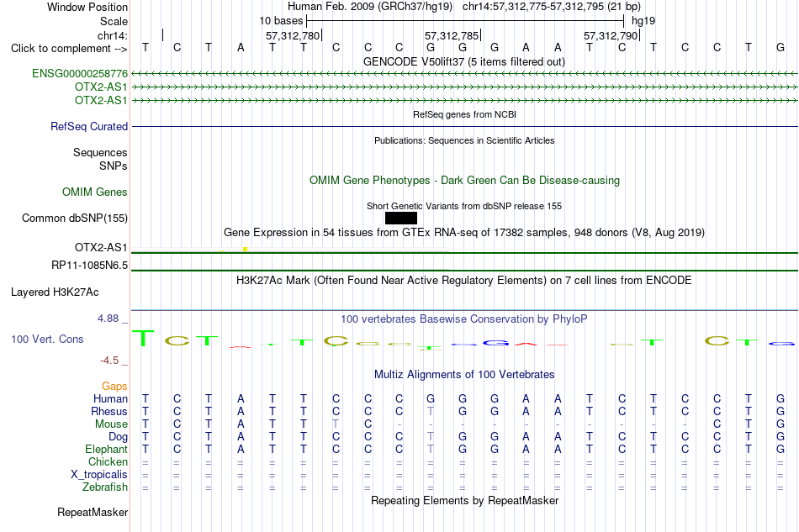Image resolution: width=799 pixels, height=532 pixels.
Task: Select the Dog alignment row label
Action: click(119, 437)
